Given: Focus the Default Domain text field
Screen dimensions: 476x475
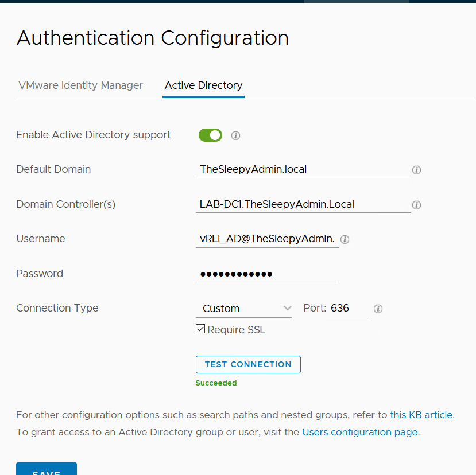Looking at the screenshot, I should 303,169.
